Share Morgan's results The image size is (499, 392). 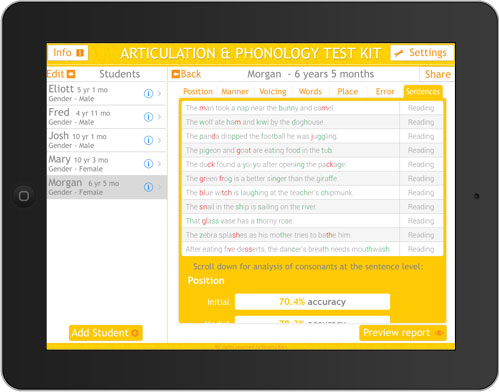pos(438,74)
